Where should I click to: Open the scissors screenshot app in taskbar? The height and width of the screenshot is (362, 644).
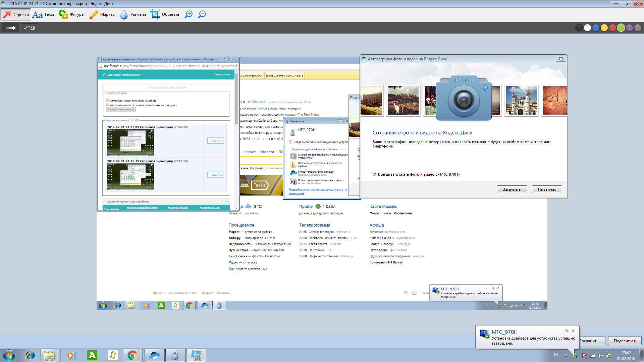(x=196, y=355)
